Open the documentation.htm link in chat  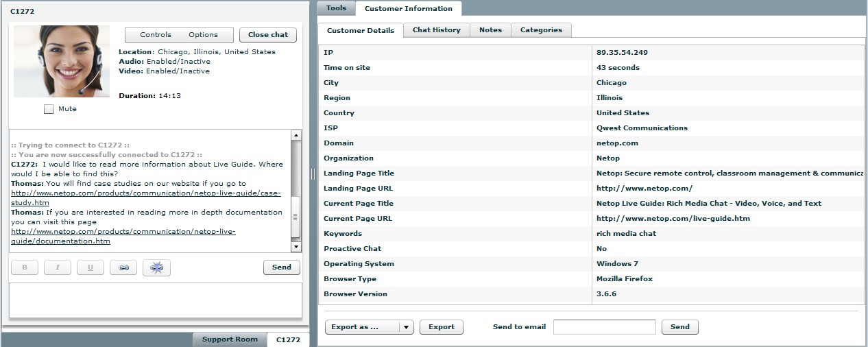[123, 237]
